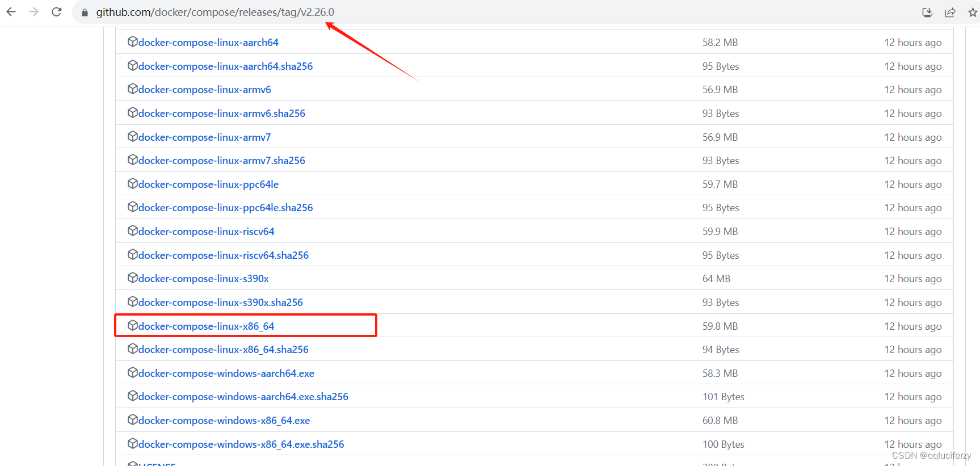Click the 59.9 MB size of linux-riscv64
This screenshot has height=466, width=980.
coord(720,232)
